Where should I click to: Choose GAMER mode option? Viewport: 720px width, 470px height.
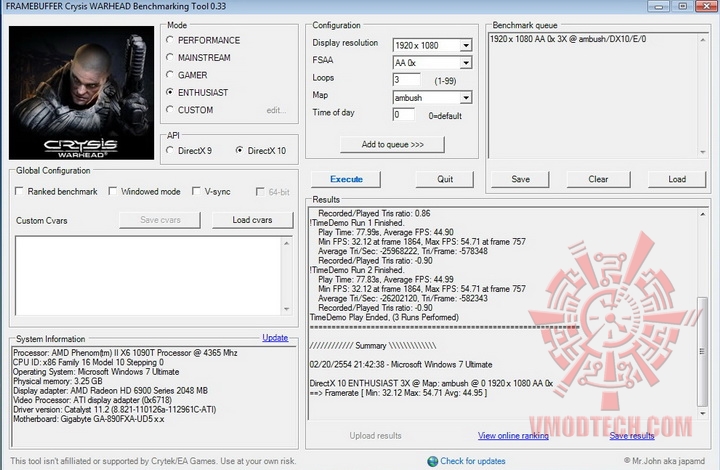(x=170, y=75)
